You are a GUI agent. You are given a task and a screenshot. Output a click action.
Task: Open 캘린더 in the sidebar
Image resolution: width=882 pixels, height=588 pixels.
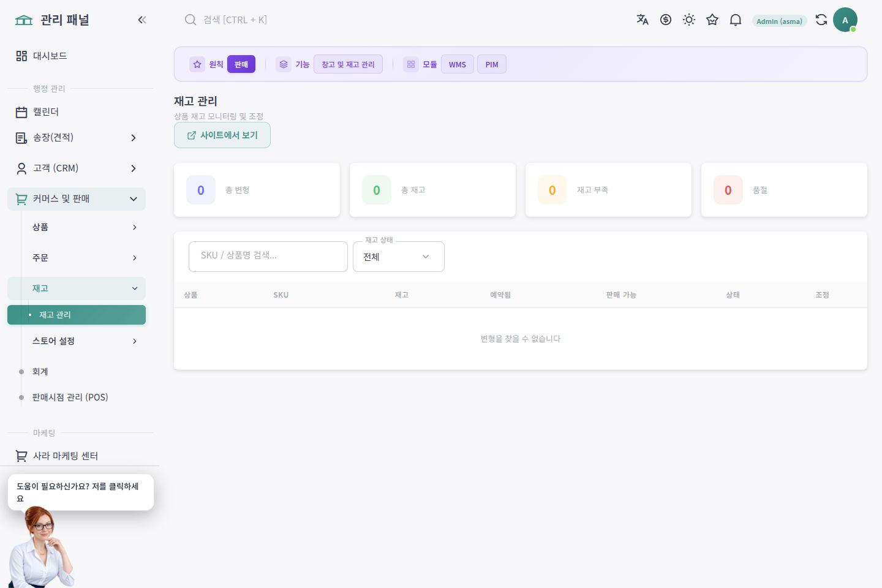coord(77,111)
